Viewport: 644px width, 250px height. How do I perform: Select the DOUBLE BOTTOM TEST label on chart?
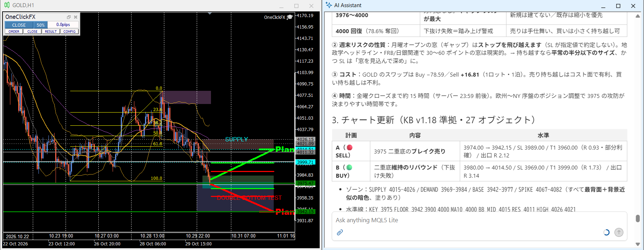249,198
